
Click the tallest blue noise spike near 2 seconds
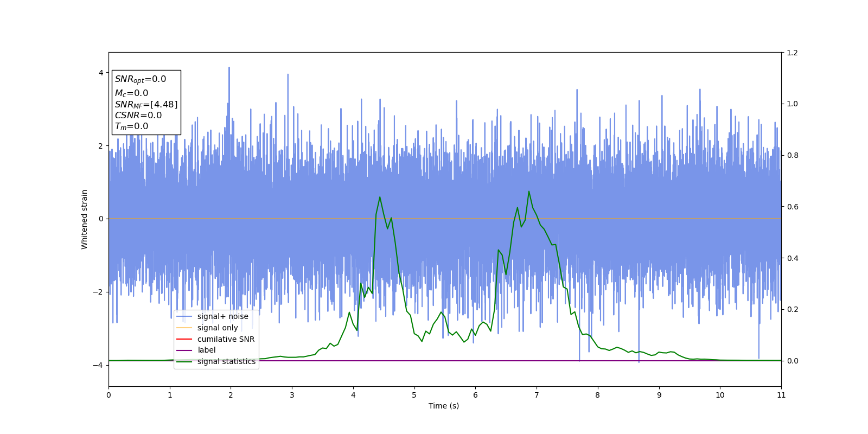[x=229, y=68]
